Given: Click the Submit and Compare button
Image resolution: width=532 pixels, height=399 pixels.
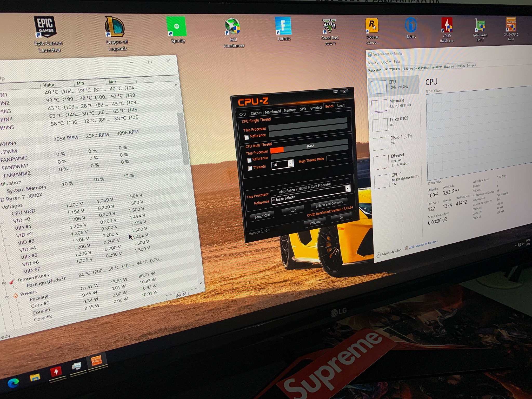Looking at the screenshot, I should (329, 204).
